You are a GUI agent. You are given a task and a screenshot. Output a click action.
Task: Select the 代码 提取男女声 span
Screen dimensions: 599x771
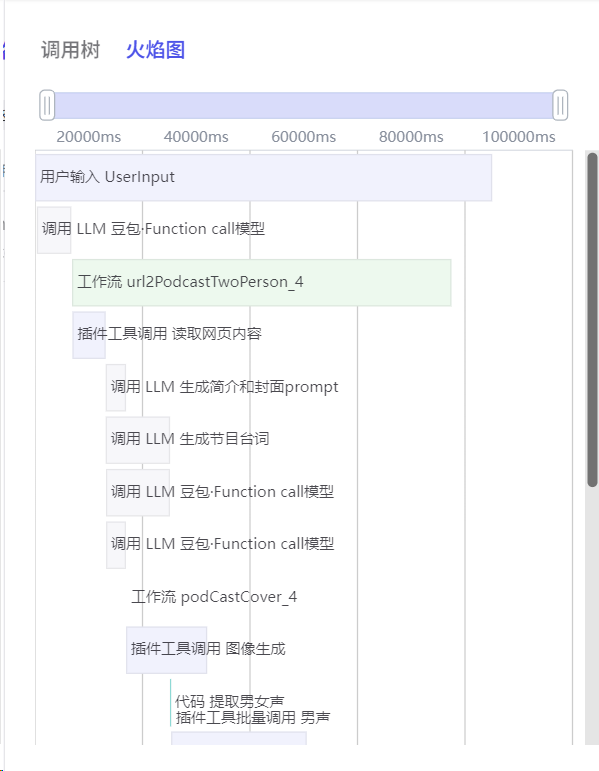point(229,701)
